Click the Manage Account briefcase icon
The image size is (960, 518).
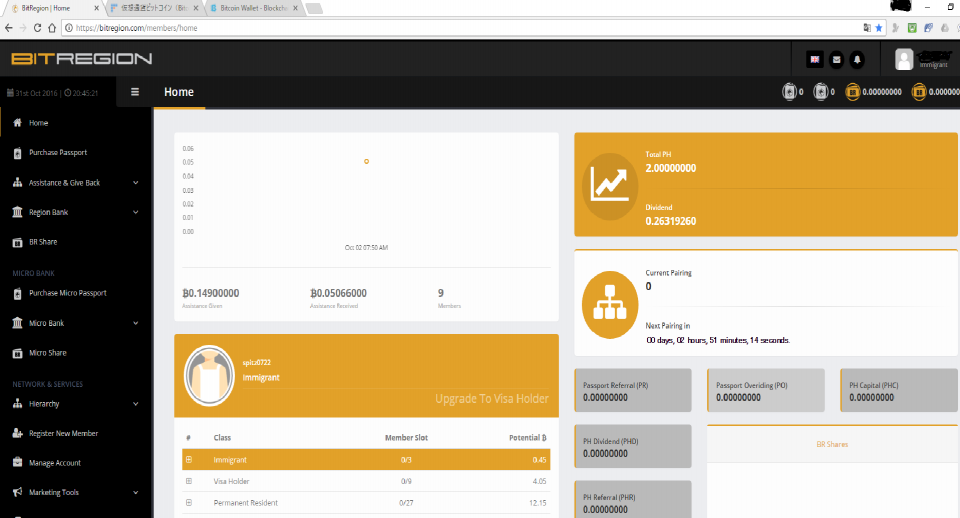tap(17, 462)
